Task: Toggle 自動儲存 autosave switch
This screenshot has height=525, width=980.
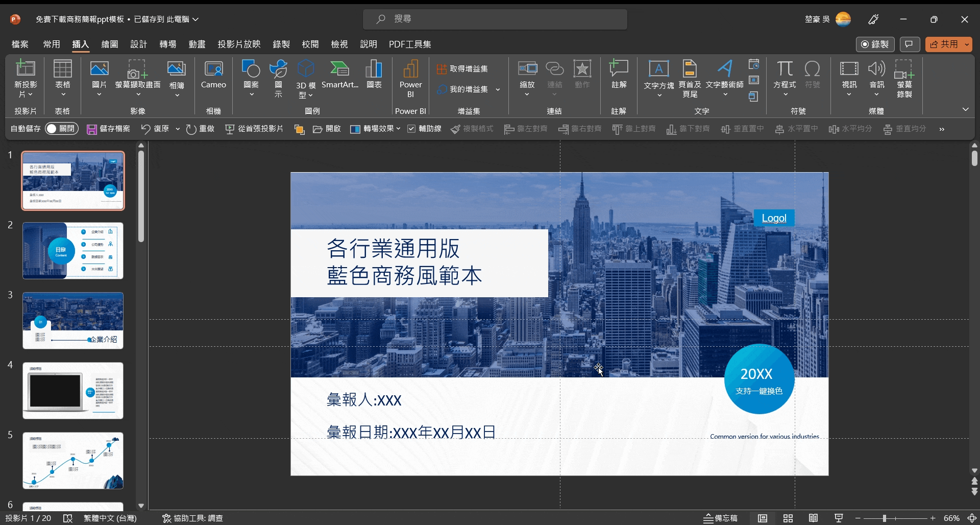Action: [x=62, y=129]
